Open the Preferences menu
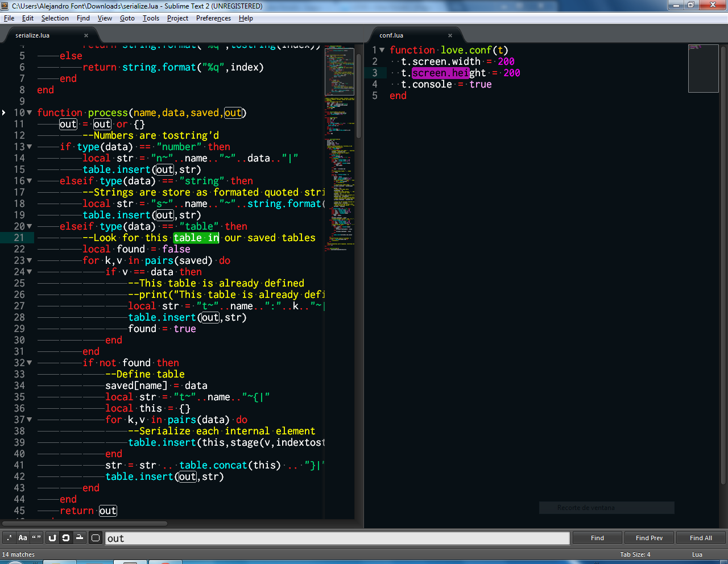728x564 pixels. [x=214, y=18]
